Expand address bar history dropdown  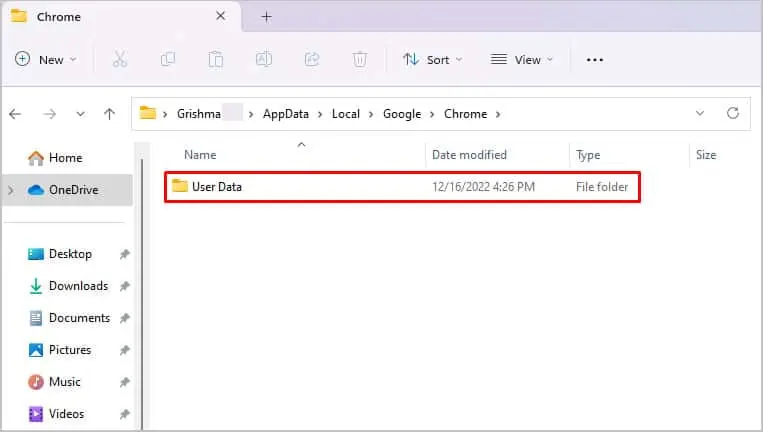tap(700, 113)
